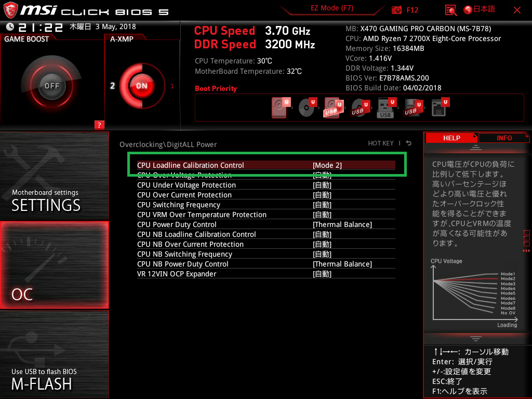Click the CPU Voltage loadline graph

coord(474,294)
